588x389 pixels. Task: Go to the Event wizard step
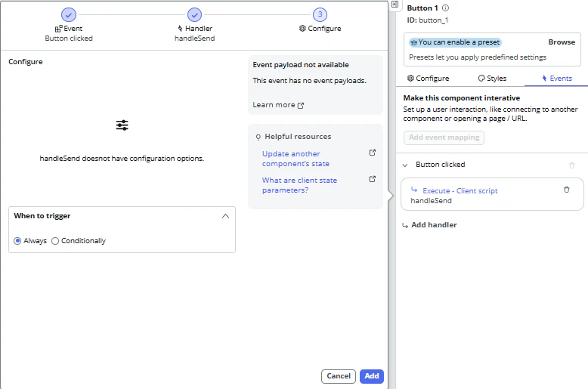point(69,25)
